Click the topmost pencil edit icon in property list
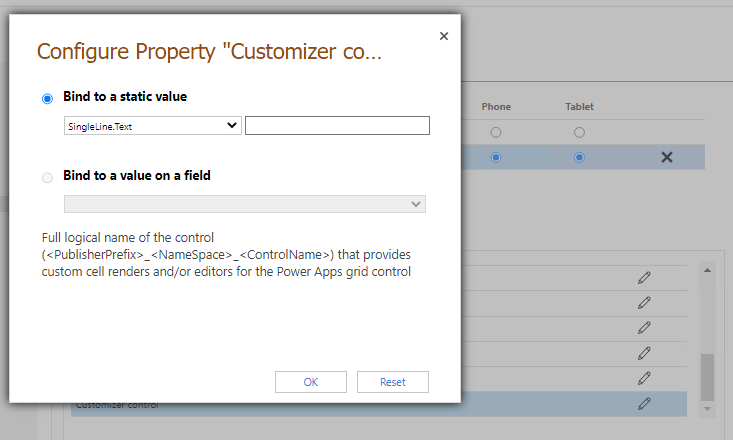Viewport: 733px width, 440px height. coord(644,278)
